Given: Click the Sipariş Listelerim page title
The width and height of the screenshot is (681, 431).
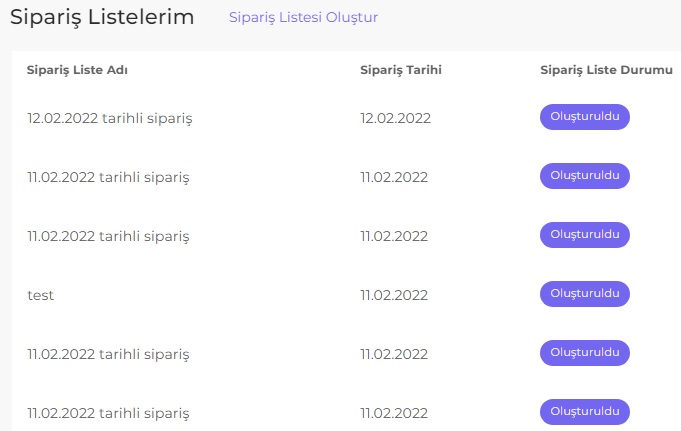Looking at the screenshot, I should coord(102,17).
